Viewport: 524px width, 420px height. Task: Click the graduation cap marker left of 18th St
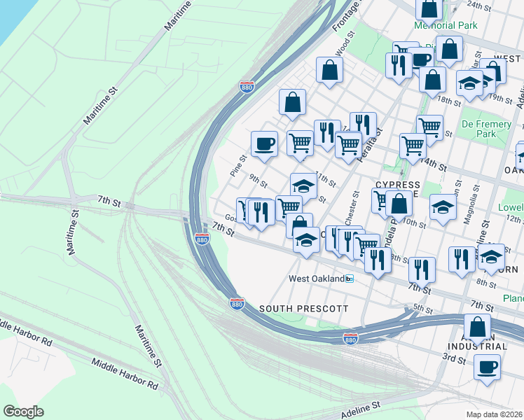470,85
